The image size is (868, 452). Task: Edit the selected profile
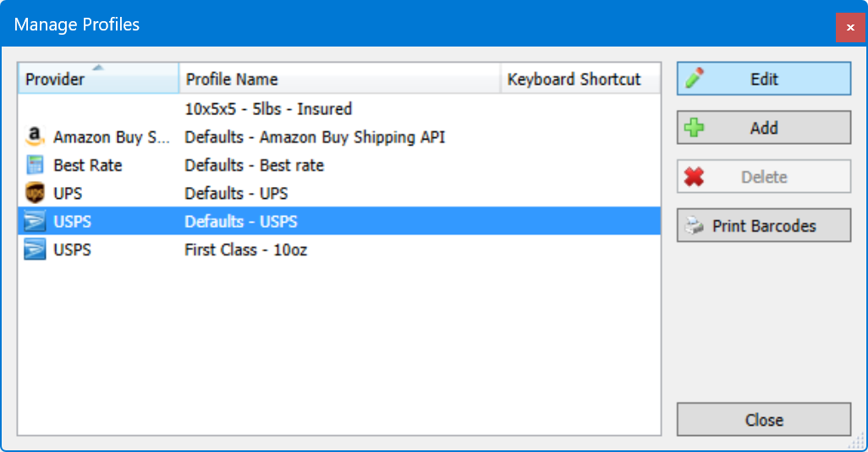[x=763, y=79]
